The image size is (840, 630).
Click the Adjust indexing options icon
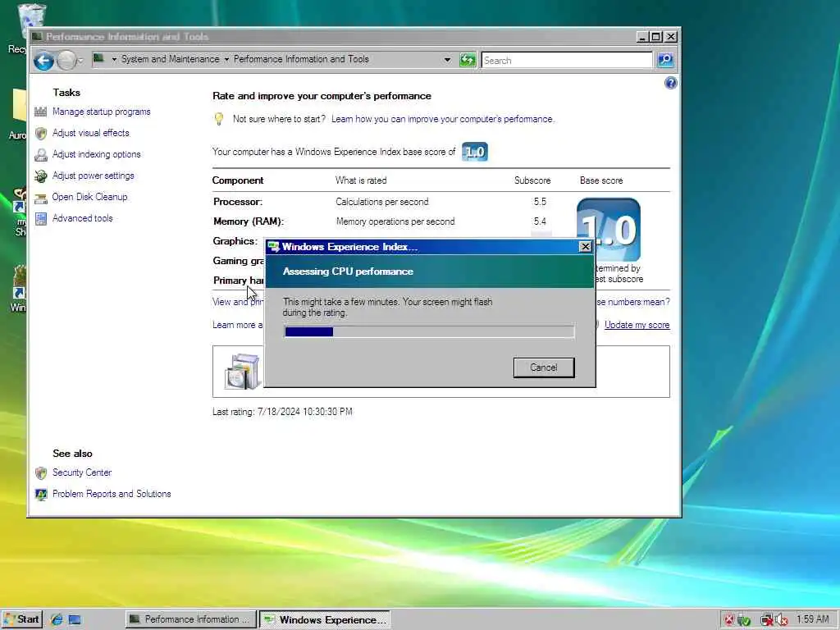pyautogui.click(x=41, y=155)
